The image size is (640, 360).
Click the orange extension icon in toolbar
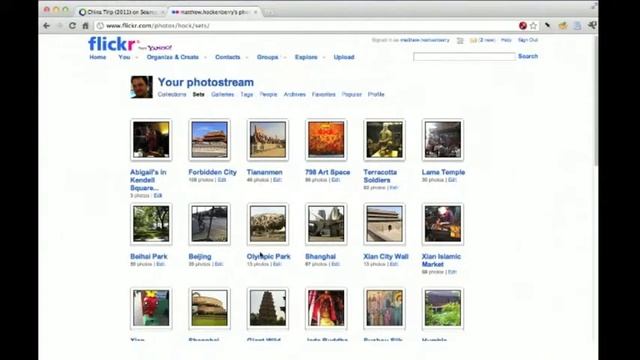pos(563,26)
